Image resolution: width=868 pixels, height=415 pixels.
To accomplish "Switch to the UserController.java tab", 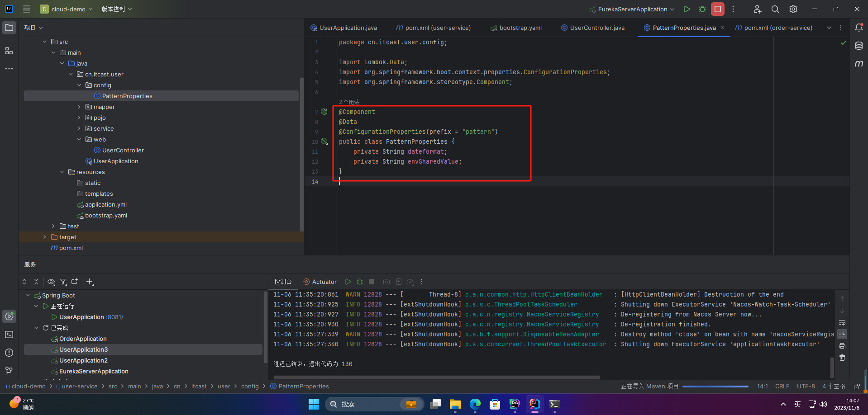I will pos(596,28).
